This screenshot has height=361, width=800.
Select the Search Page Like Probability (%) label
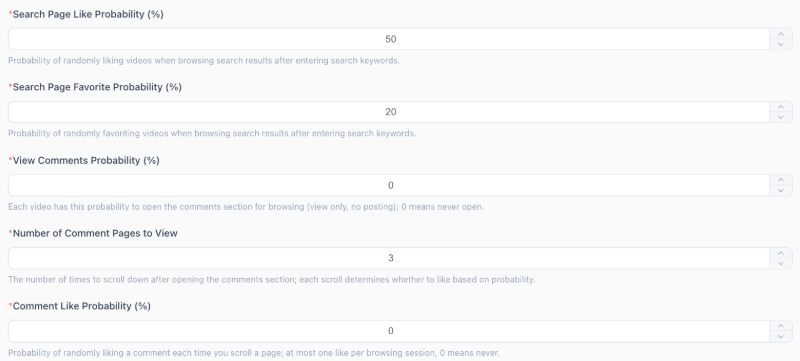click(88, 14)
